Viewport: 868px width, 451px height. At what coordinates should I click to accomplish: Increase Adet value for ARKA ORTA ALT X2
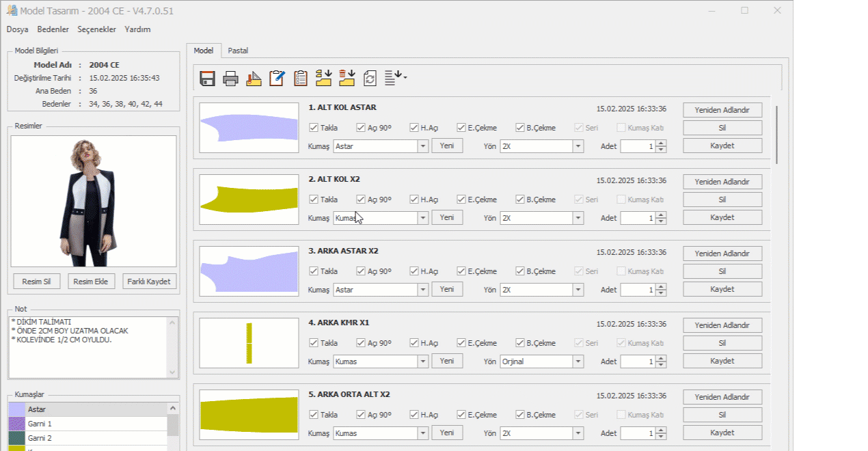click(x=661, y=430)
